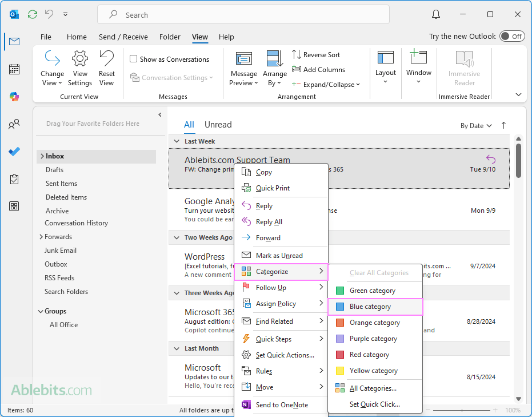Open the To Do checkmark app
Viewport: 532px width, 417px height.
coord(14,152)
